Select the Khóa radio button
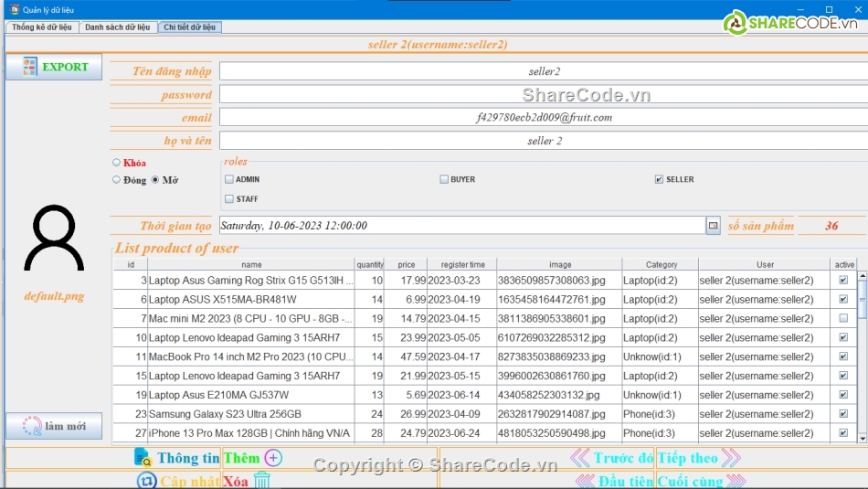Image resolution: width=868 pixels, height=489 pixels. tap(116, 163)
